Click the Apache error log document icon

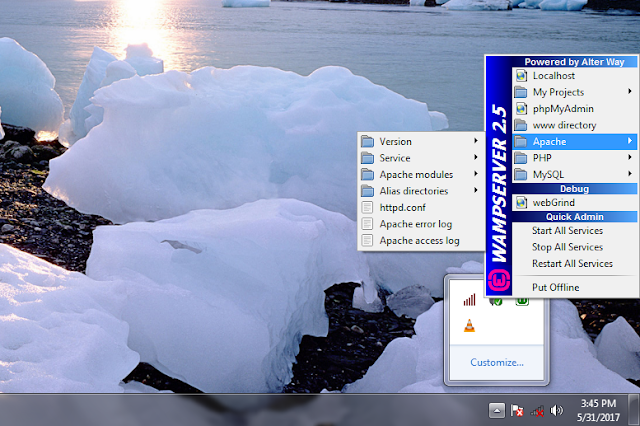pos(367,224)
